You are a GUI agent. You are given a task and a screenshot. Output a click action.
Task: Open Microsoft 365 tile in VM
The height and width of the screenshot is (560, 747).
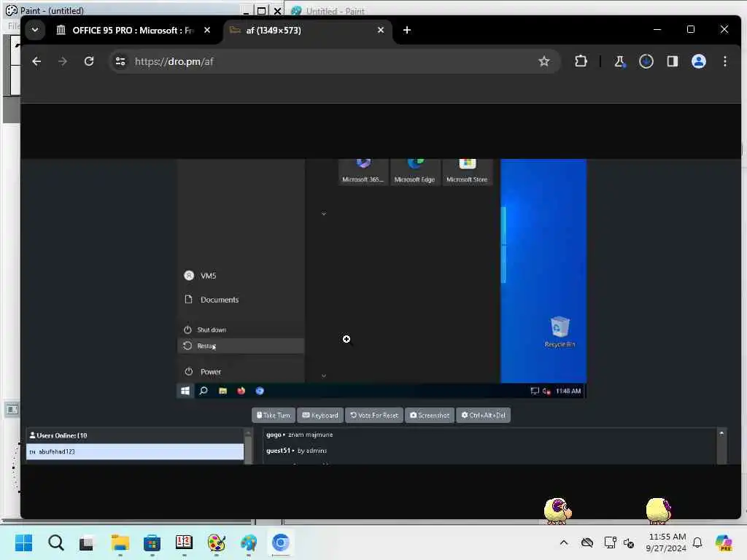[x=363, y=172]
